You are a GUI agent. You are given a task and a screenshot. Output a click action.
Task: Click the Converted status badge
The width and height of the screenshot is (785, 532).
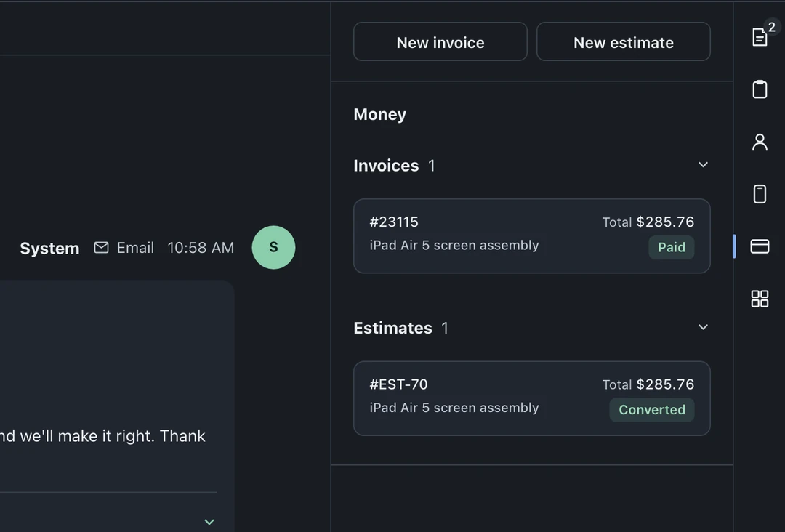click(652, 410)
